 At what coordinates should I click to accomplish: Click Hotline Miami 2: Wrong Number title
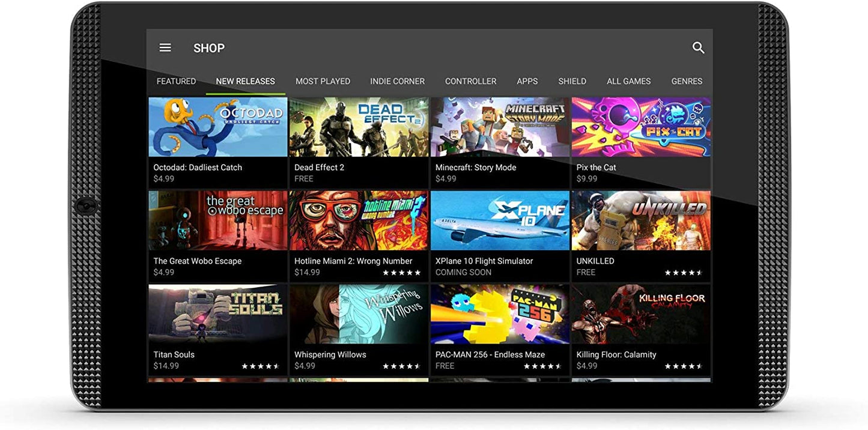click(x=353, y=261)
